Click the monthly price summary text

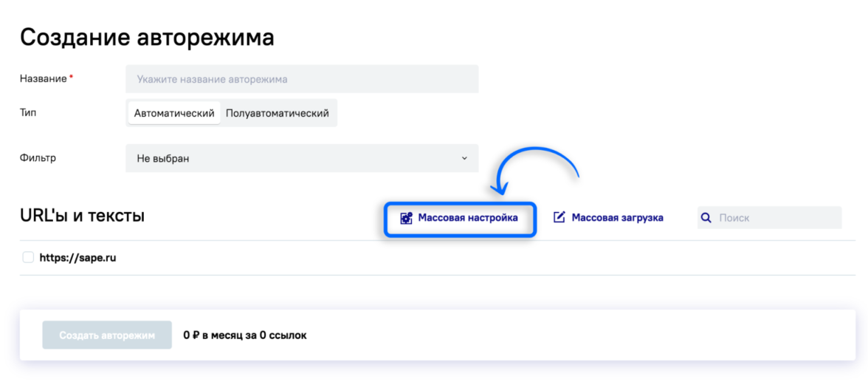[x=244, y=335]
